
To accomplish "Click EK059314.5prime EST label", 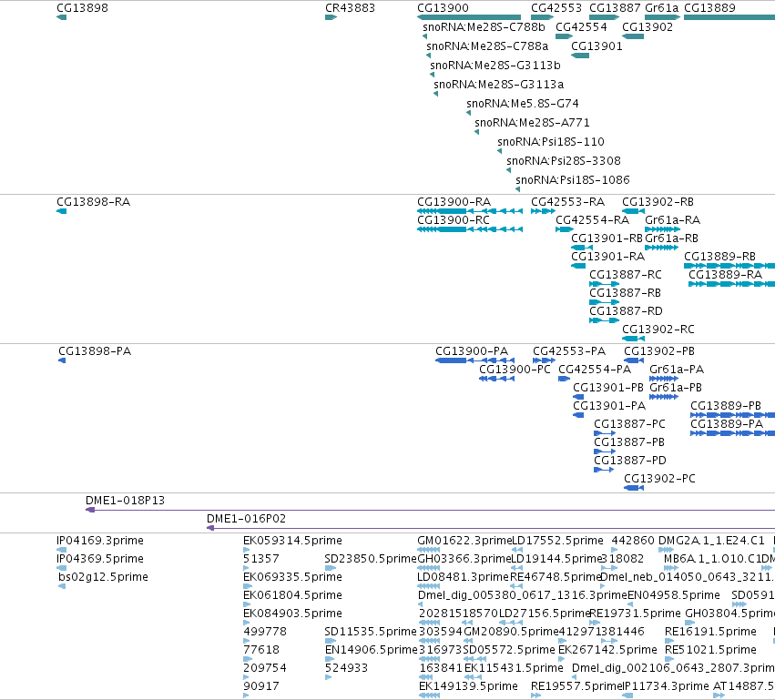I will pos(292,541).
